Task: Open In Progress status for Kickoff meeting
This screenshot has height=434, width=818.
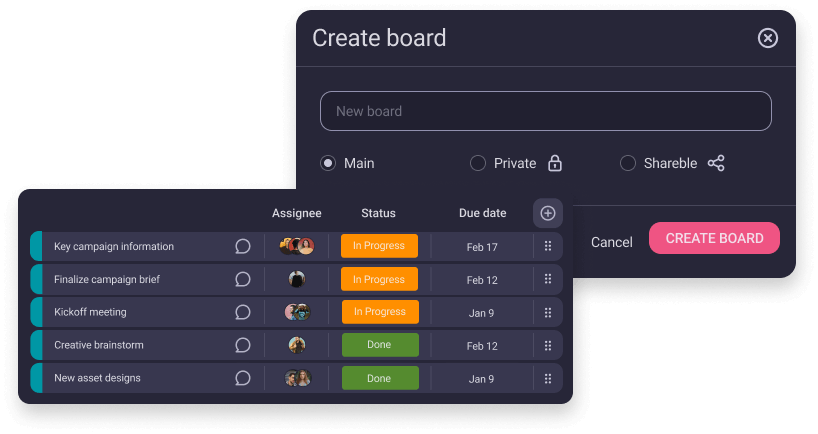Action: [379, 312]
